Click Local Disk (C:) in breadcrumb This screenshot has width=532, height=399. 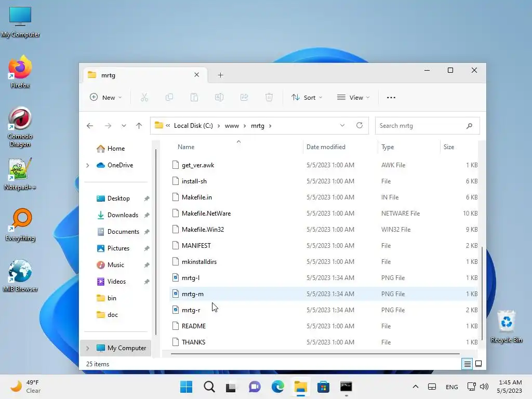point(193,126)
